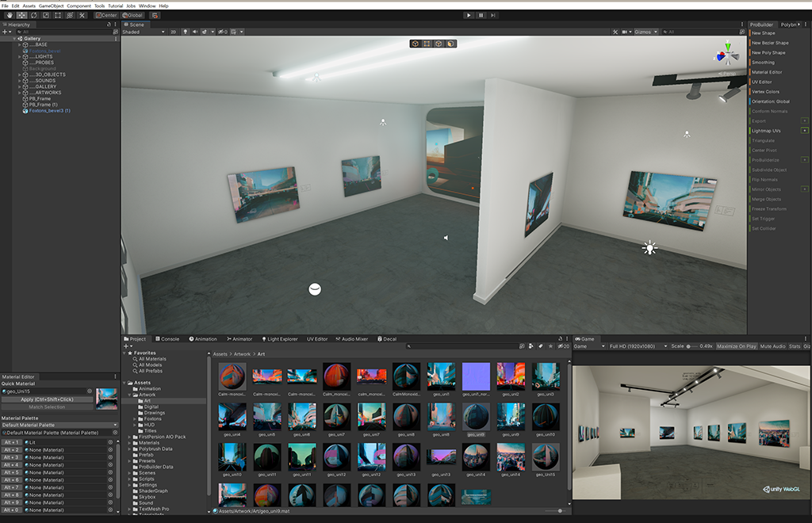The height and width of the screenshot is (523, 812).
Task: Open the Window menu
Action: click(147, 6)
